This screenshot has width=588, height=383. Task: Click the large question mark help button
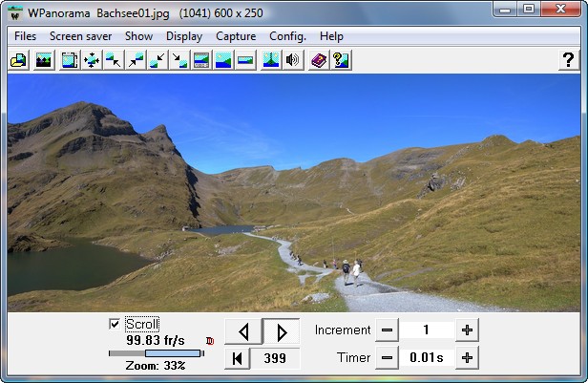569,60
